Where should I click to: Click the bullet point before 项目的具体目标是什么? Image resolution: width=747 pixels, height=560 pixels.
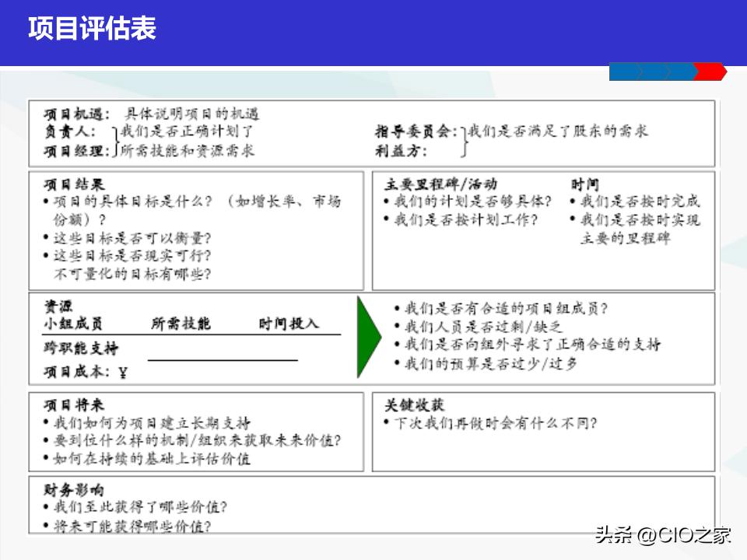point(47,199)
